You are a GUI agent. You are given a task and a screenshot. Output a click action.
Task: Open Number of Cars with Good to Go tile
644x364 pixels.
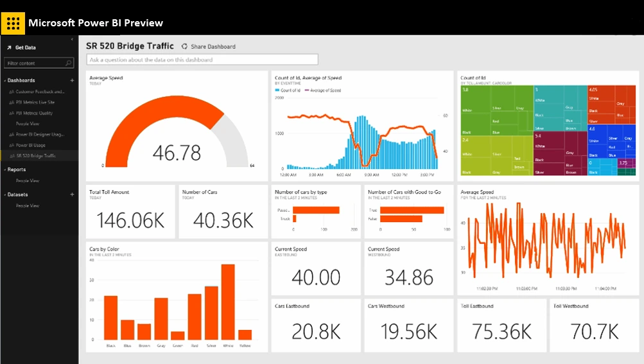408,212
